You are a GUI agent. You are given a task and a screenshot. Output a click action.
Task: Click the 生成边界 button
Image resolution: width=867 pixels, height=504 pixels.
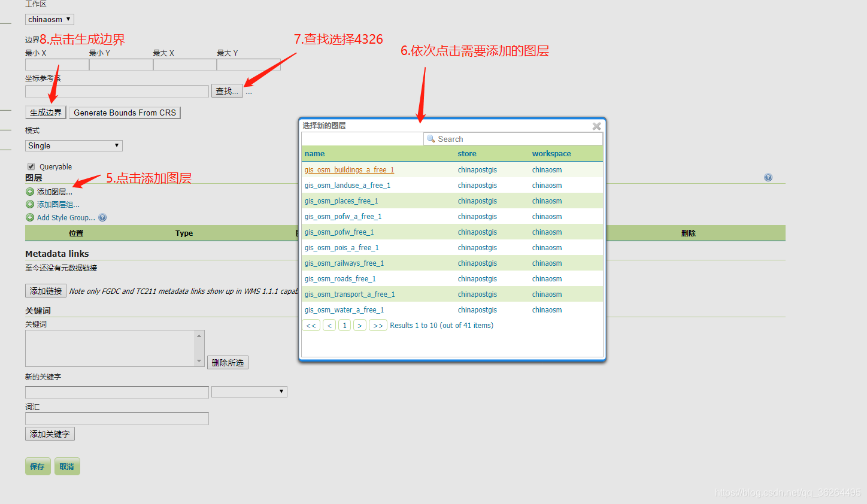pos(46,113)
